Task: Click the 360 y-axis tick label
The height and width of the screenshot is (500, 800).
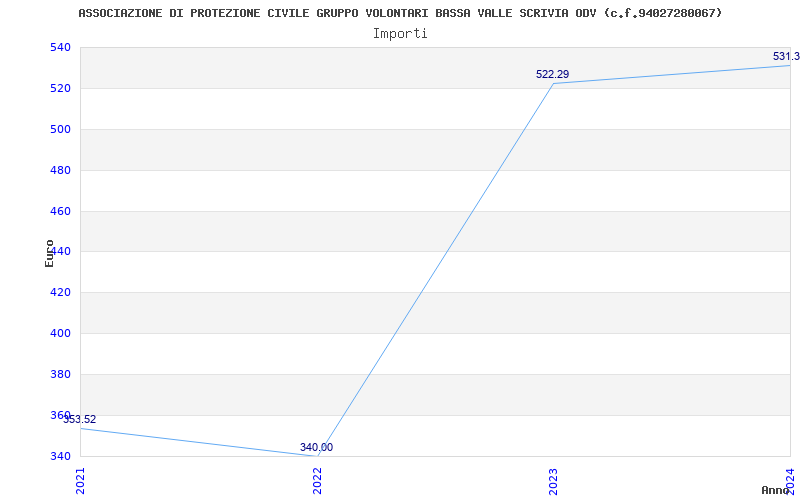Action: coord(60,415)
